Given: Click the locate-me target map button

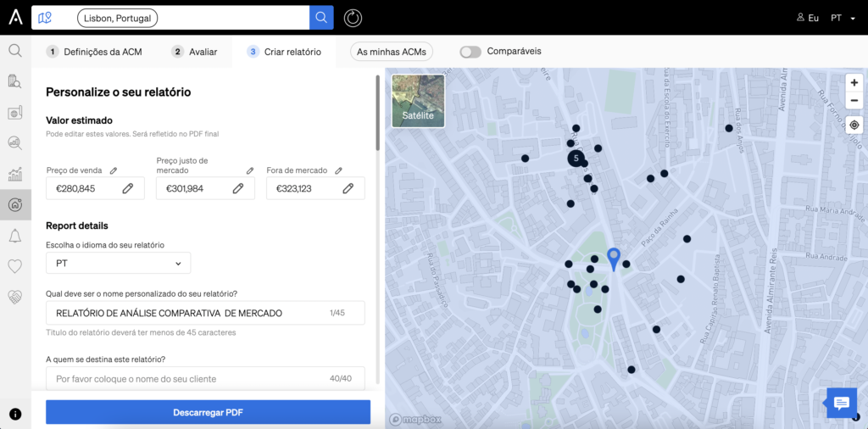Looking at the screenshot, I should [x=854, y=125].
